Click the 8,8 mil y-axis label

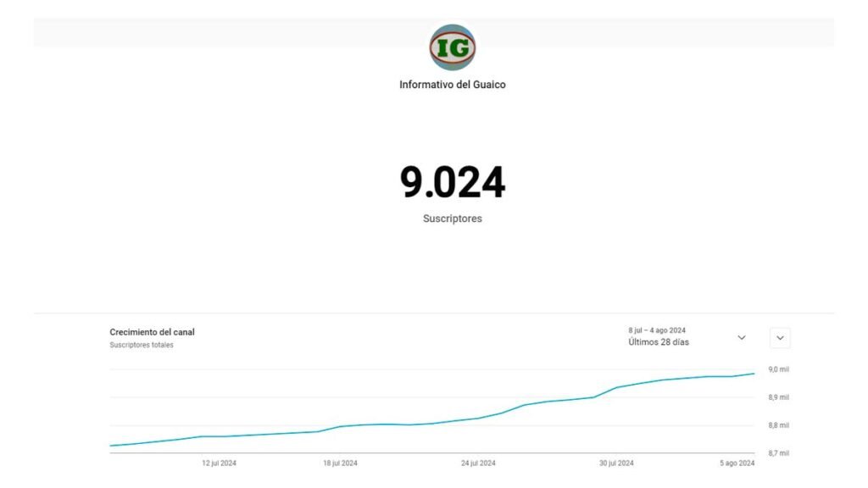[x=778, y=425]
